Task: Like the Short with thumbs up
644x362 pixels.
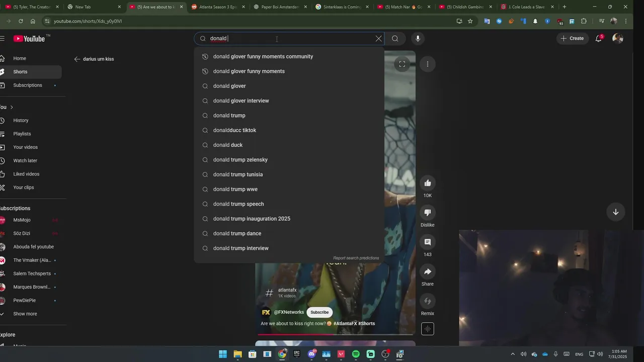Action: (x=428, y=183)
